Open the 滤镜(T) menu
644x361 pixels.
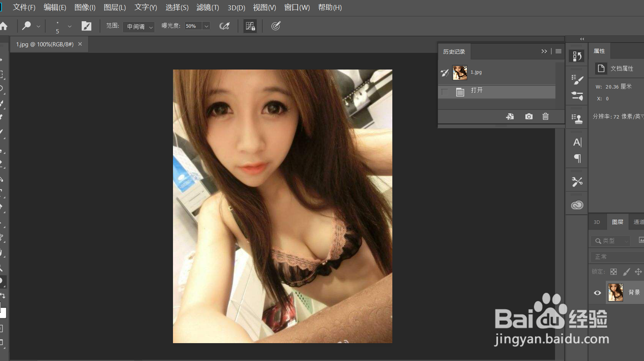pos(208,8)
